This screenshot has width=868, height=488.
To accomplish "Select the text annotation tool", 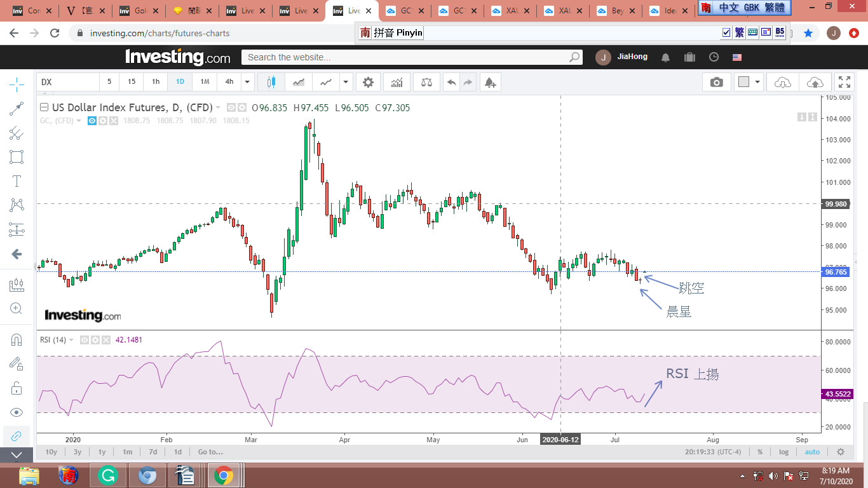I will 17,181.
